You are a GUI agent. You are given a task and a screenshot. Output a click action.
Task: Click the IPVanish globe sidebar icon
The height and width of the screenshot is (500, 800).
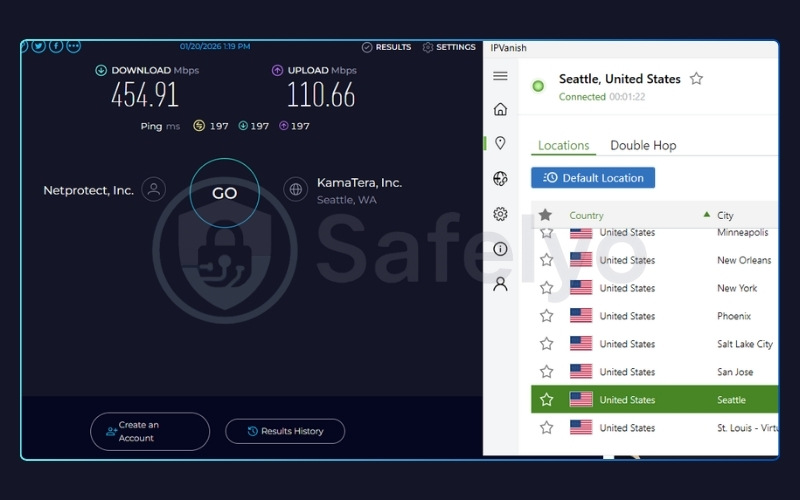[x=501, y=179]
